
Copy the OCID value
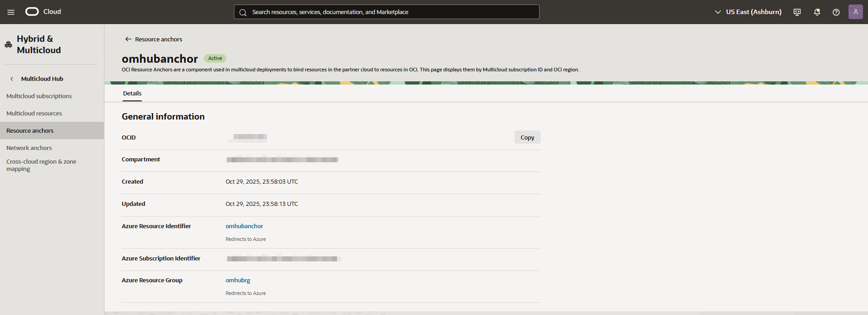(x=527, y=137)
